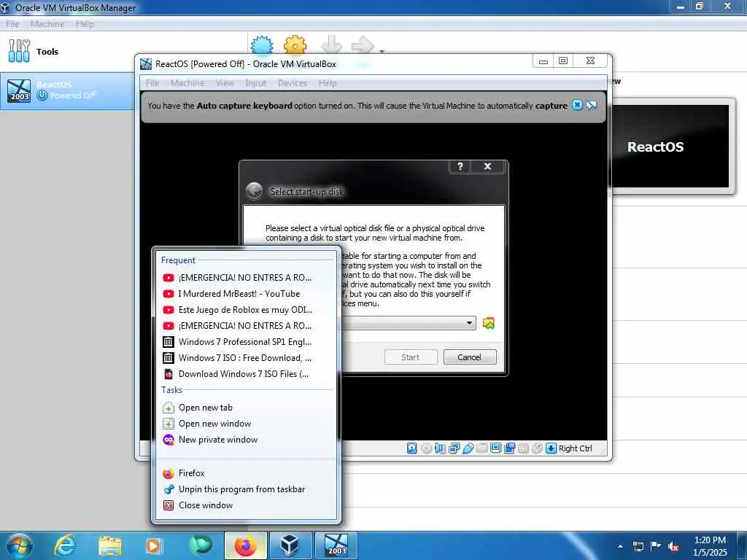Choose Open new window in Firefox jump list
Viewport: 747px width, 560px height.
click(246, 424)
